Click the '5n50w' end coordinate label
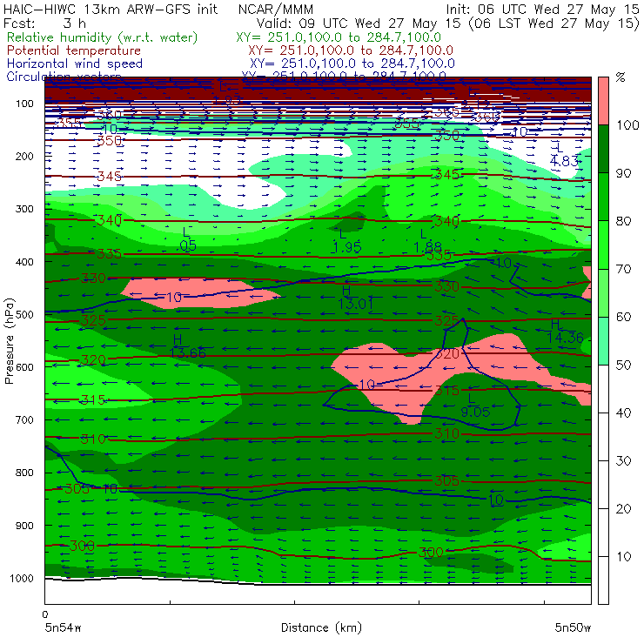This screenshot has height=644, width=644. tap(573, 628)
